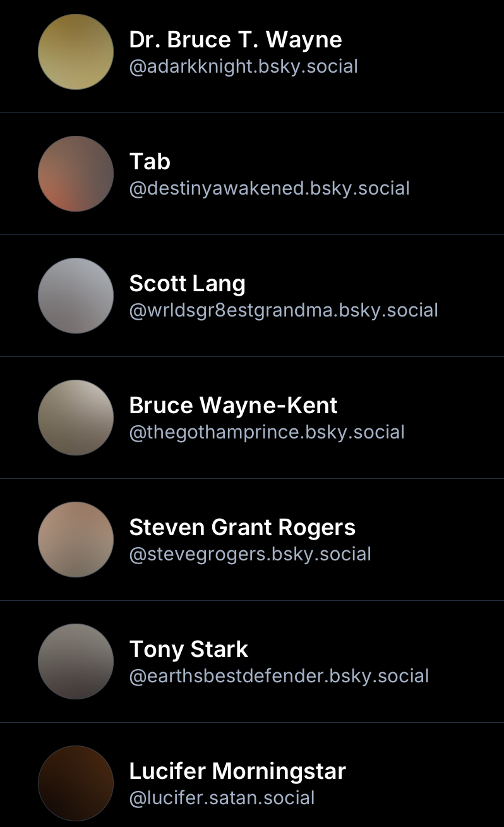504x827 pixels.
Task: Select the Lucifer Morningstar display name
Action: [237, 771]
